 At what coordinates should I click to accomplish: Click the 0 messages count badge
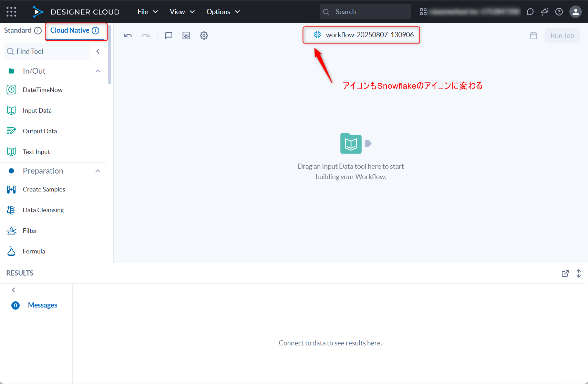[x=16, y=305]
